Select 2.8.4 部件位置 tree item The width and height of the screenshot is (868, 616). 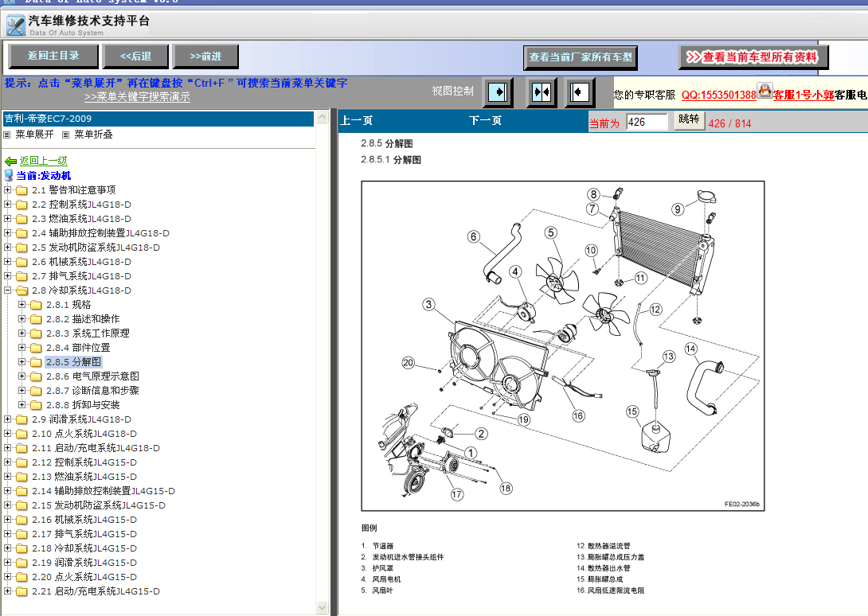pos(78,348)
